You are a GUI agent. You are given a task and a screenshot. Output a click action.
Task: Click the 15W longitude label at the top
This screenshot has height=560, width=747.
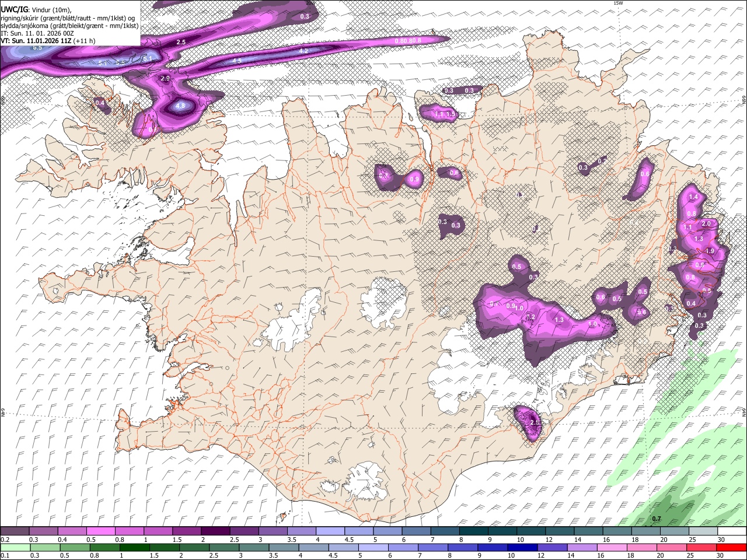coord(618,3)
